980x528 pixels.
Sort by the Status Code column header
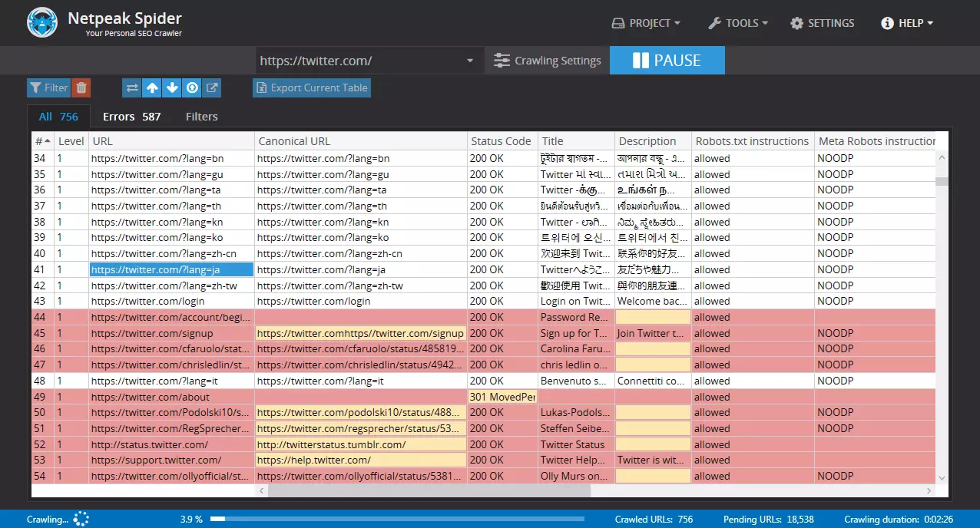click(x=501, y=141)
